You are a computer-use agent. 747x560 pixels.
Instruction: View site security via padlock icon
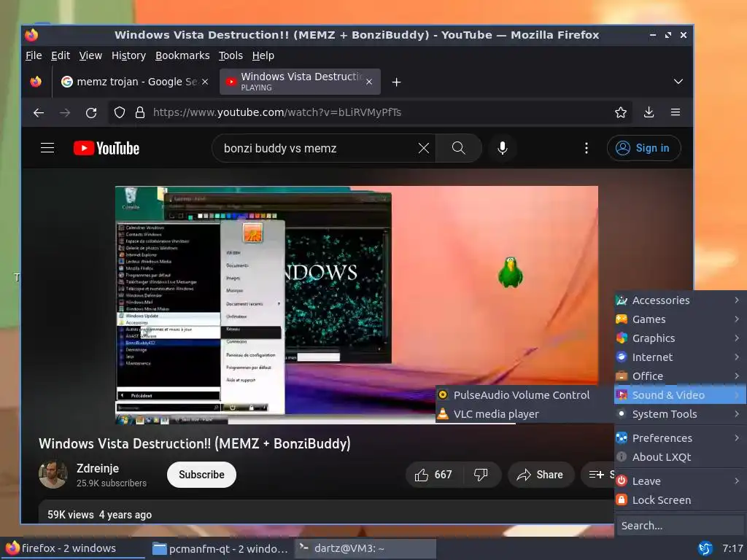(x=139, y=112)
